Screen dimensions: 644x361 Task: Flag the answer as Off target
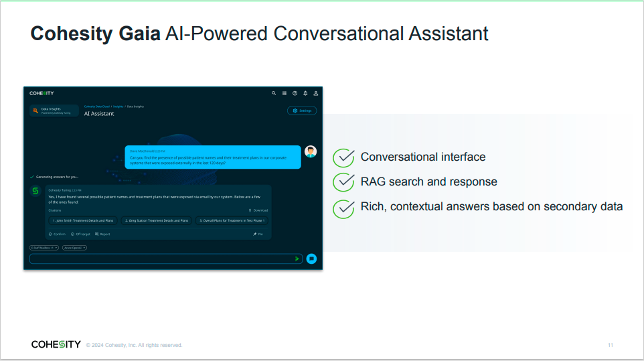point(80,234)
